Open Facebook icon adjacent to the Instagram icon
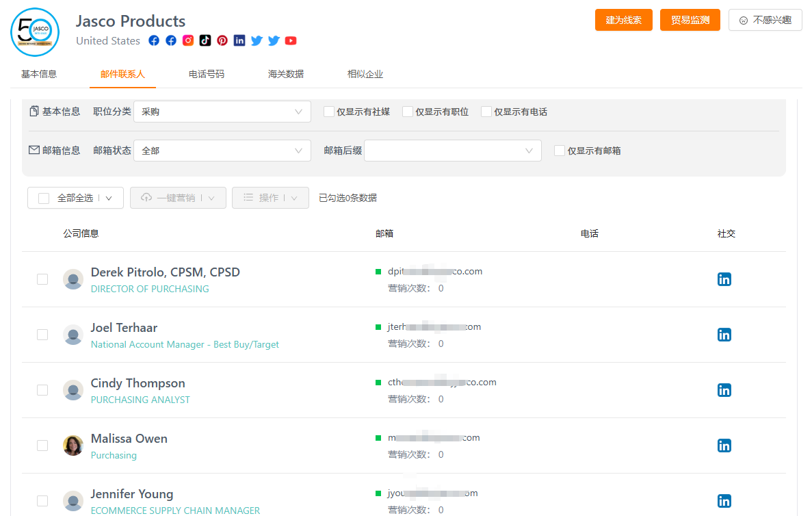The height and width of the screenshot is (516, 812). [171, 40]
